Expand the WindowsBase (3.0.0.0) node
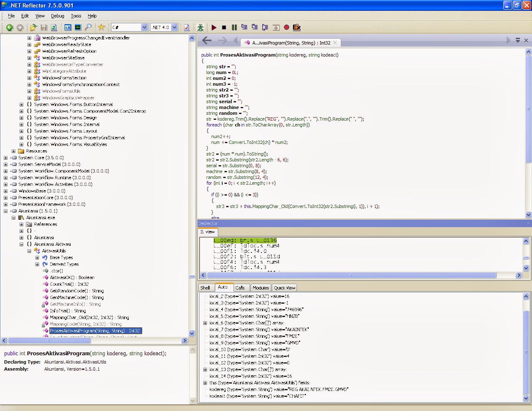532x411 pixels. tap(6, 191)
